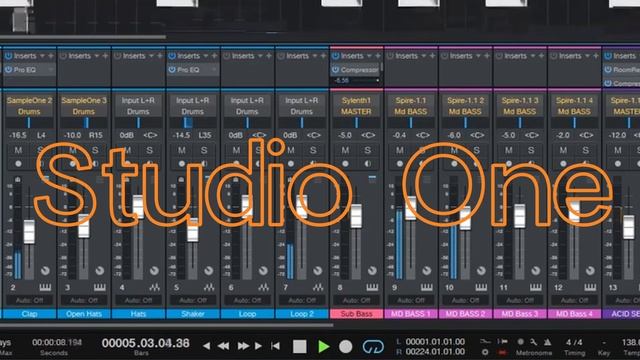
Task: Return to zero with the skip-to-start button
Action: pyautogui.click(x=276, y=346)
